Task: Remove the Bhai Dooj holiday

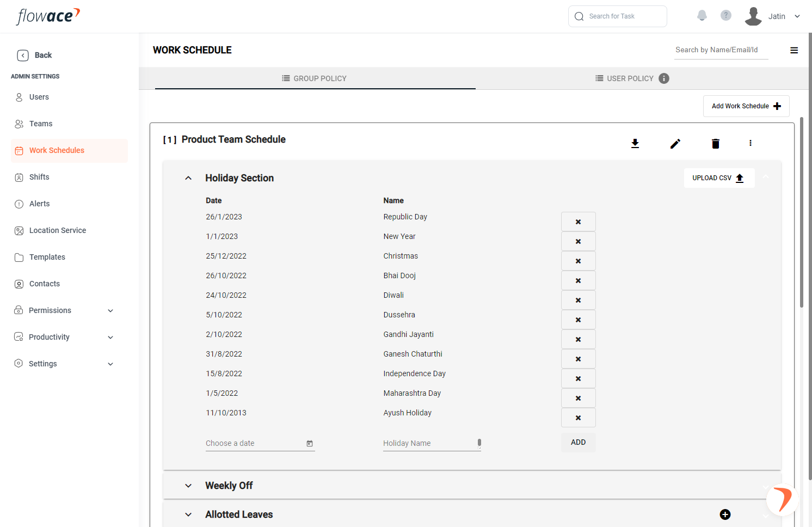Action: 579,280
